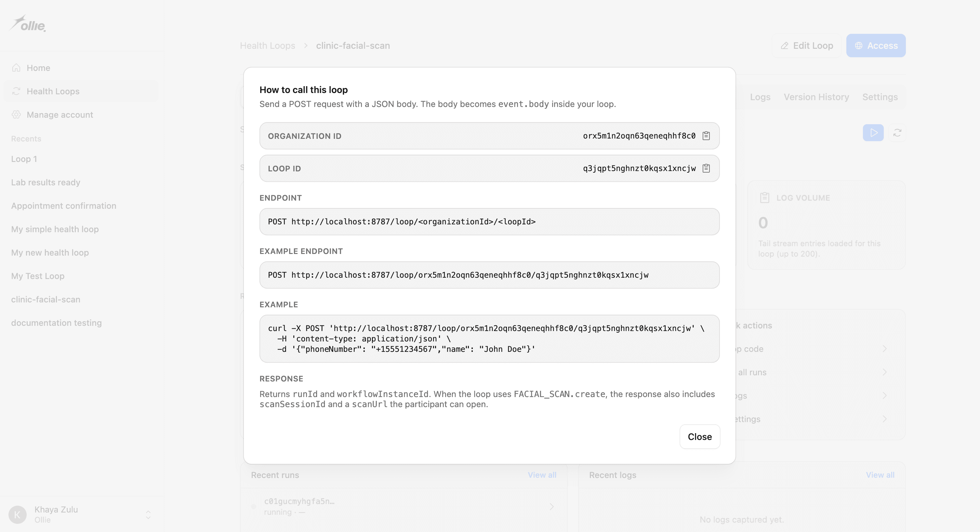Open the logs quick action chevron

pos(884,395)
